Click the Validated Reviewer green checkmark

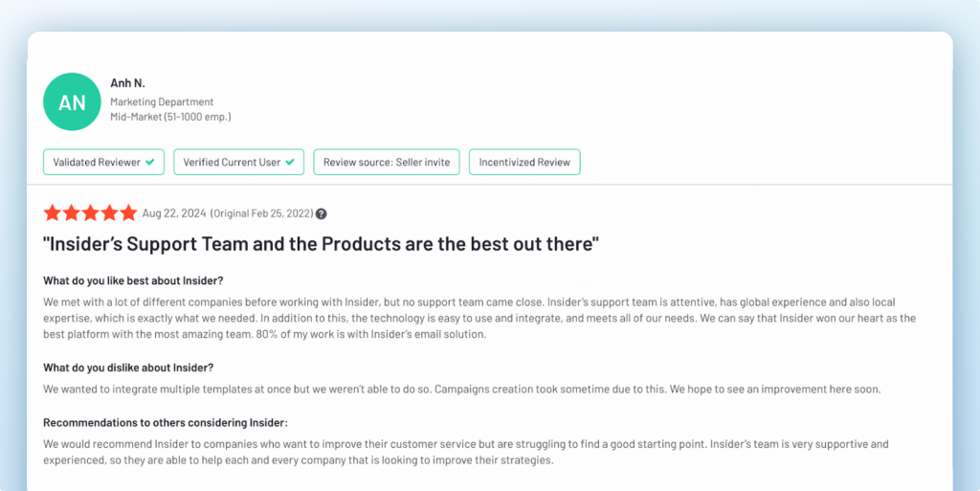click(150, 162)
